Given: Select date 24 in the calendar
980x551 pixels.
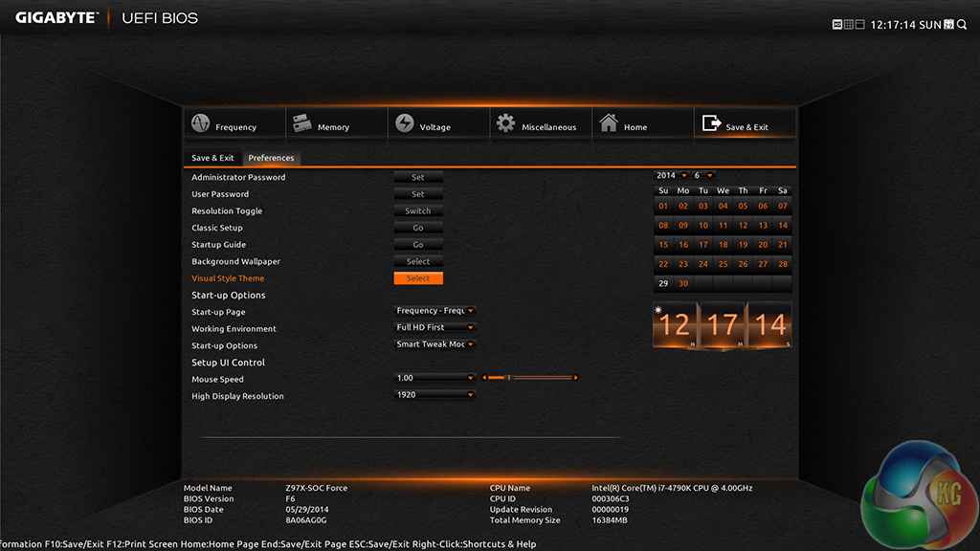Looking at the screenshot, I should coord(703,264).
